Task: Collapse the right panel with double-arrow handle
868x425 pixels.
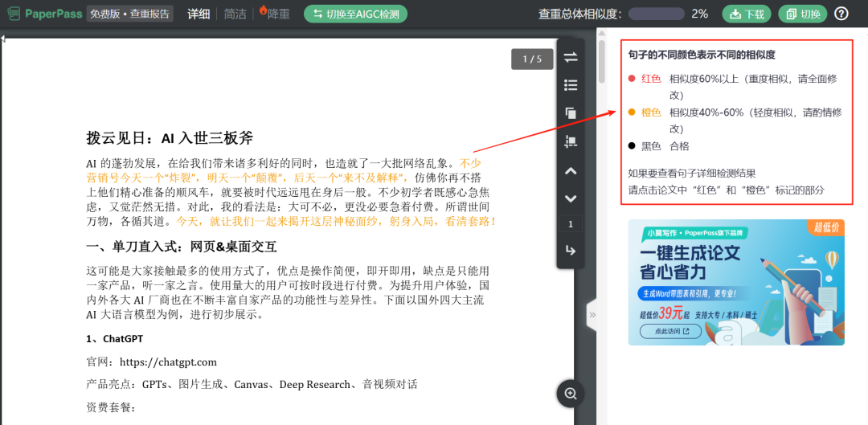Action: [x=592, y=314]
